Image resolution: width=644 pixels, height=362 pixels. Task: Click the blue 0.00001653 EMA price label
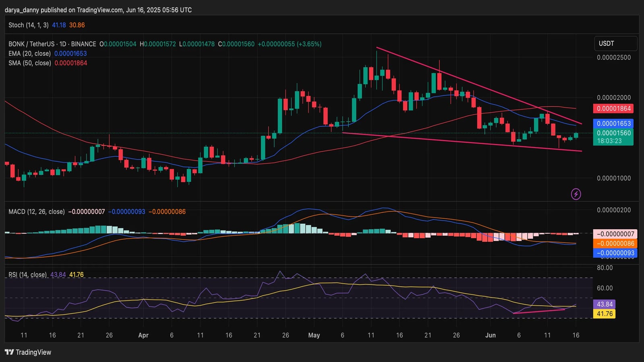click(613, 123)
